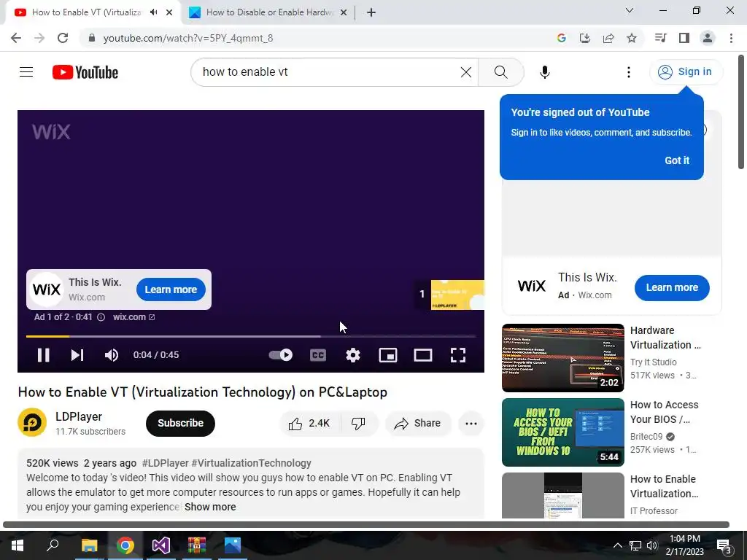Share this page icon in the address bar
Viewport: 747px width, 560px height.
(608, 38)
